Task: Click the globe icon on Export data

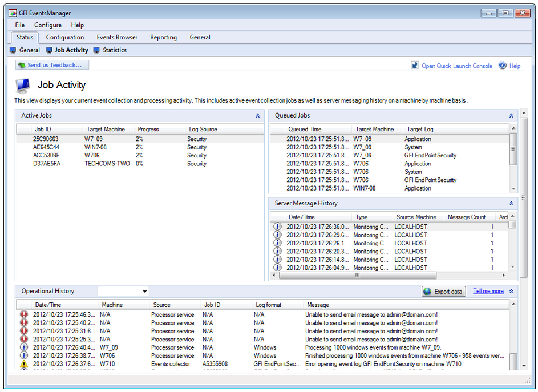Action: tap(427, 292)
